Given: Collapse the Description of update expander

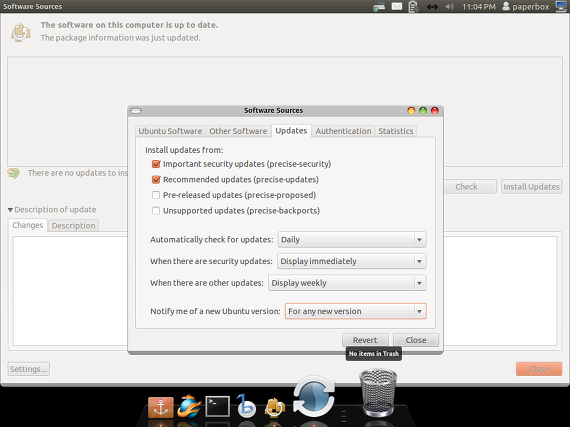Looking at the screenshot, I should [x=10, y=210].
